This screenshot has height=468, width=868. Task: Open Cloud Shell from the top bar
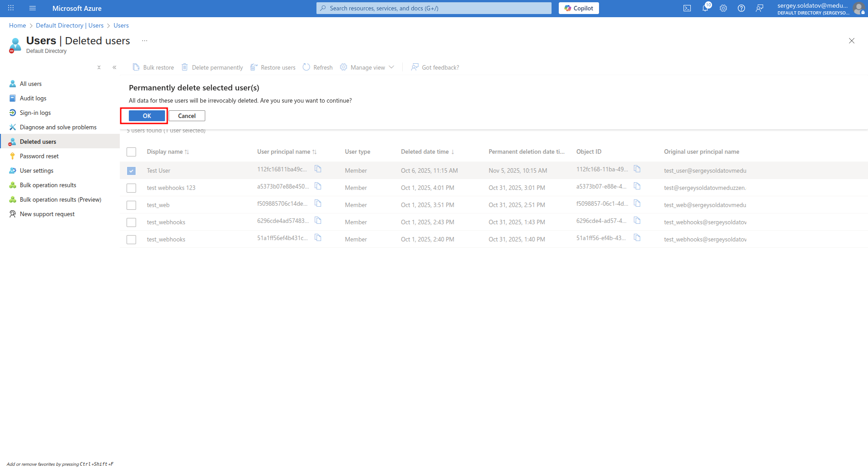(687, 8)
